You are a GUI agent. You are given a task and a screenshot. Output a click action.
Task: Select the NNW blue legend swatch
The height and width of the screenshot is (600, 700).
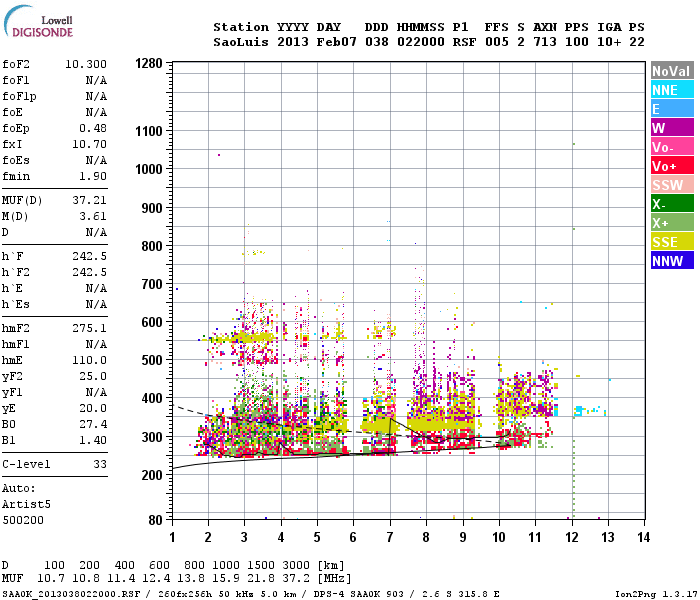[x=672, y=260]
